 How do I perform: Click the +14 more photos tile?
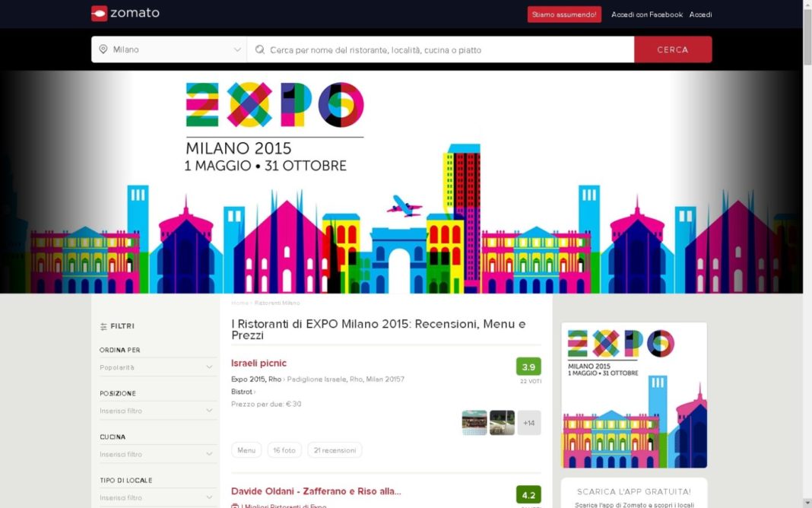(x=529, y=423)
